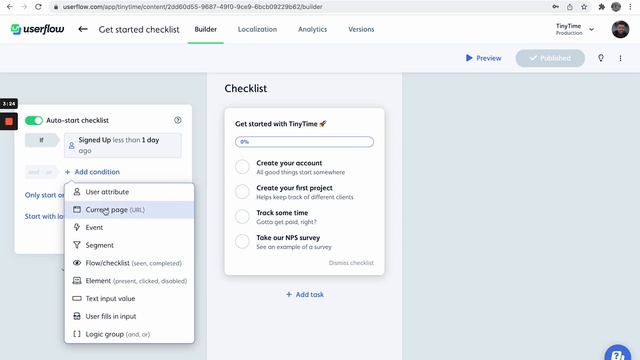Screen dimensions: 640x360
Task: Select Logic group condition
Action: (x=129, y=334)
